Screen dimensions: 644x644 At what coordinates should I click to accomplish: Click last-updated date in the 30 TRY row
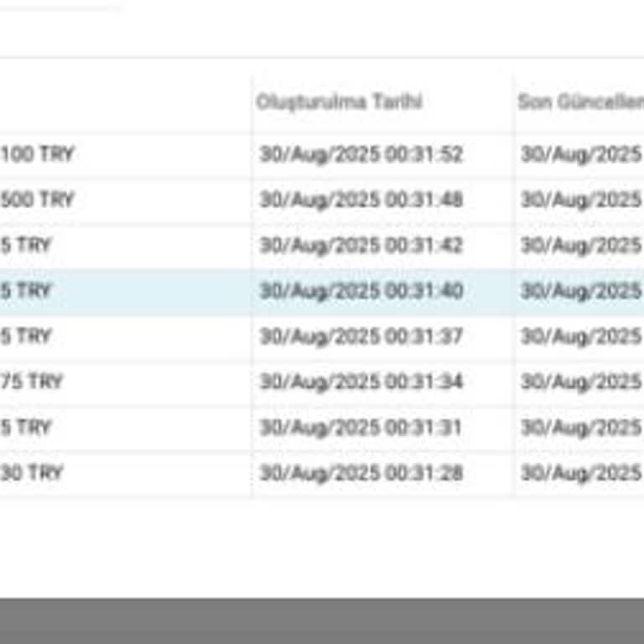(582, 473)
